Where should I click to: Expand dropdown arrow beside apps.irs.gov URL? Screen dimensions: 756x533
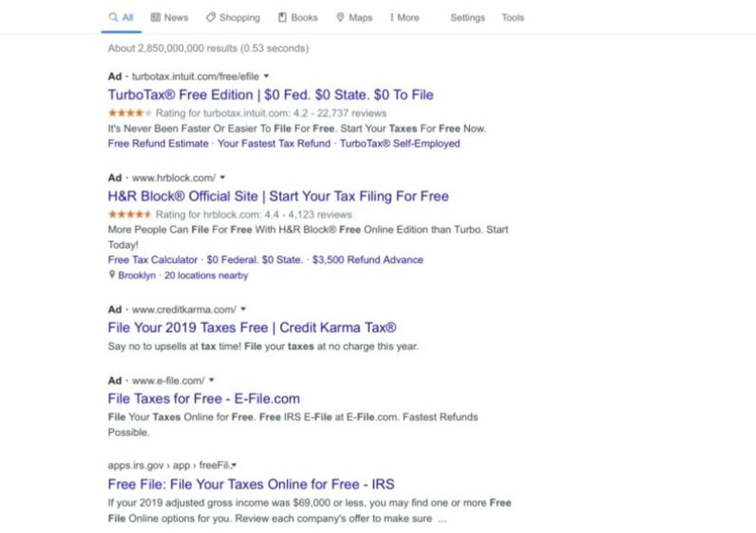click(x=234, y=466)
